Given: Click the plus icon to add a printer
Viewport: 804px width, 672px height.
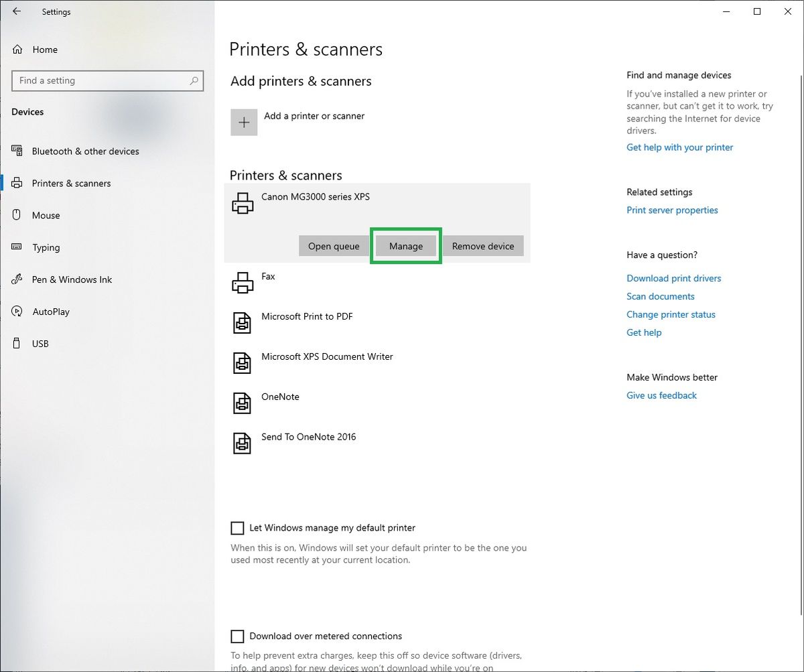Looking at the screenshot, I should tap(244, 122).
